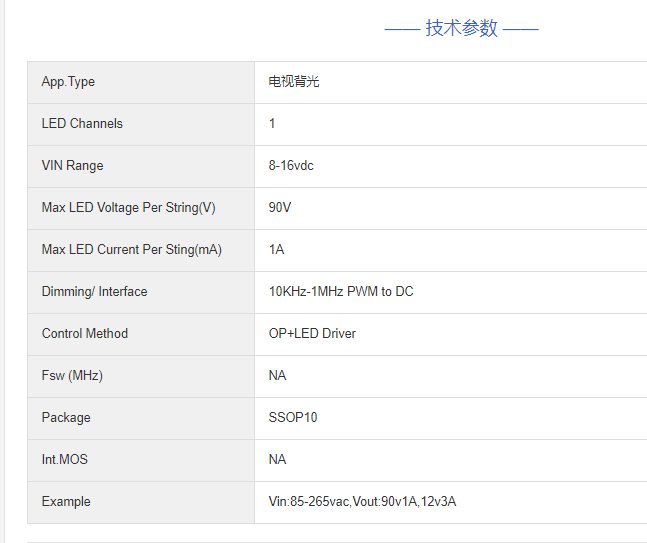
Task: Click the VIN Range label
Action: [x=72, y=166]
